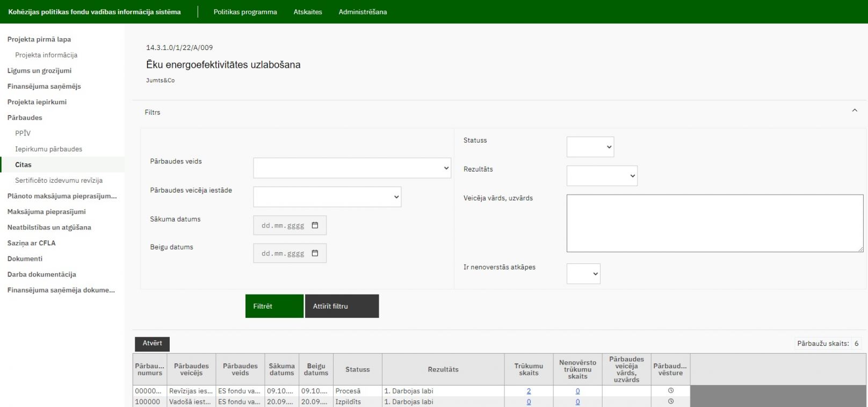Open history clock icon in first table row
868x407 pixels.
[x=670, y=391]
